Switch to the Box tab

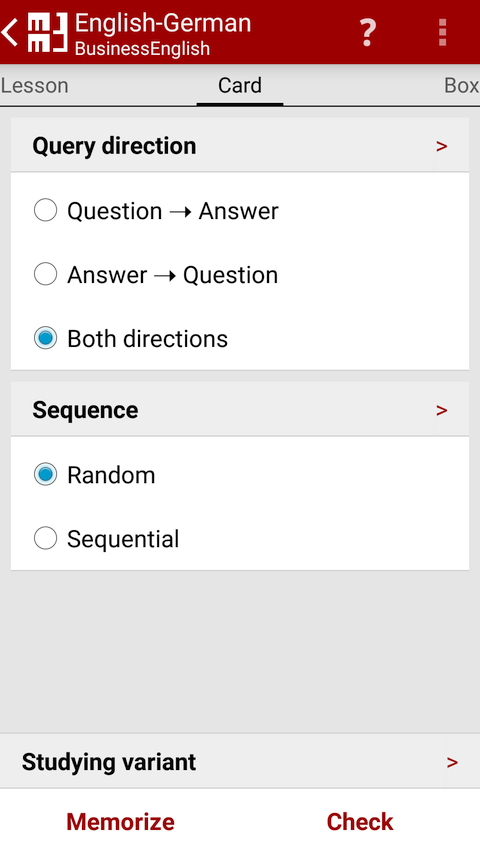[461, 86]
